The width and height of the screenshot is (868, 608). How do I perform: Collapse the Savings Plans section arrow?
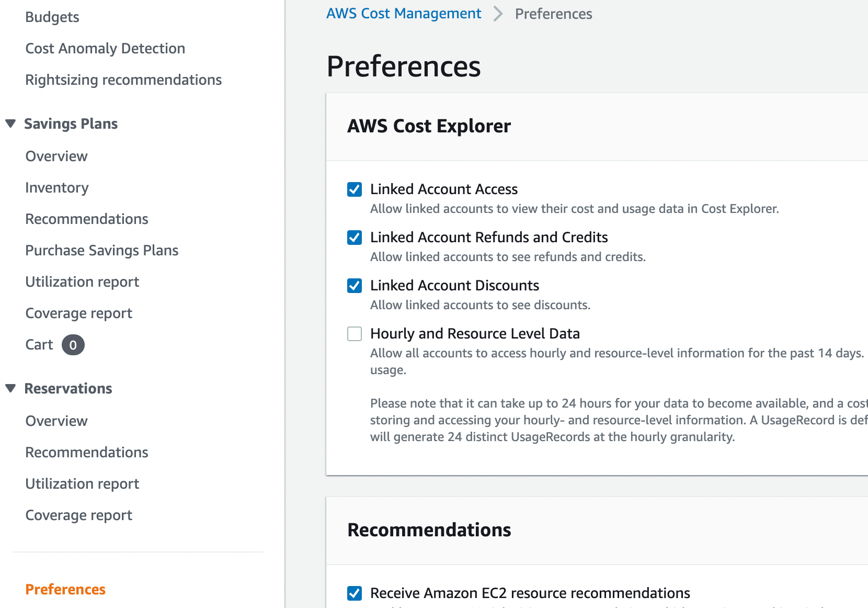click(10, 123)
